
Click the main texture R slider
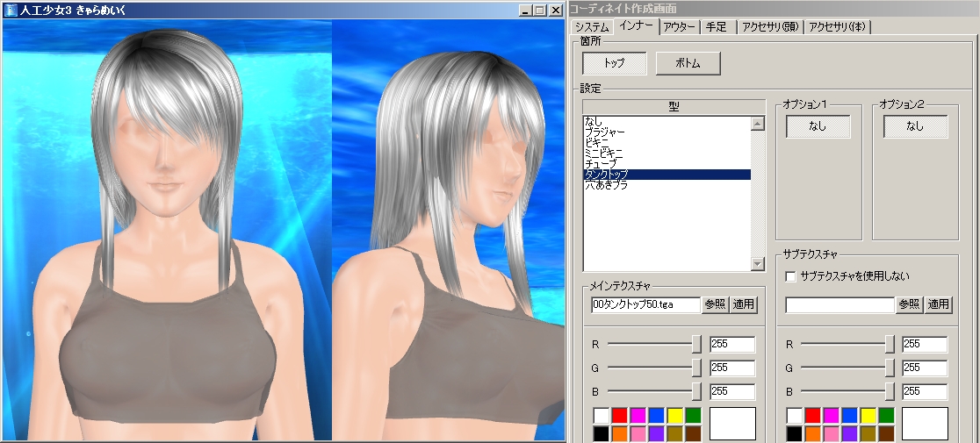coord(696,344)
